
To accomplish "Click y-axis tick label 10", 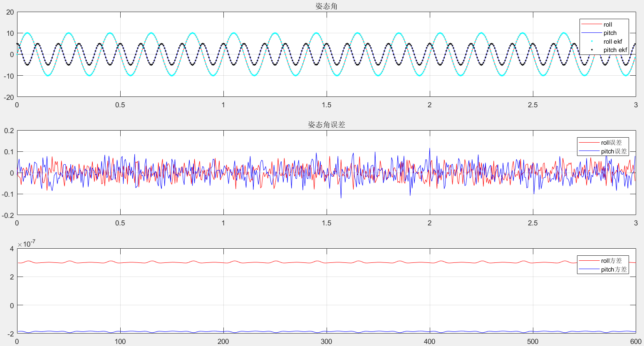I will pyautogui.click(x=10, y=33).
